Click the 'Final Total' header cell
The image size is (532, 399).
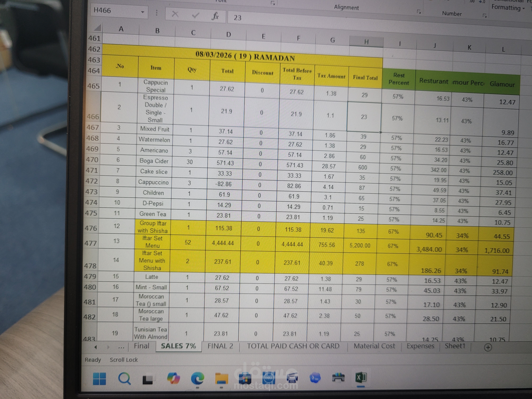pos(365,77)
